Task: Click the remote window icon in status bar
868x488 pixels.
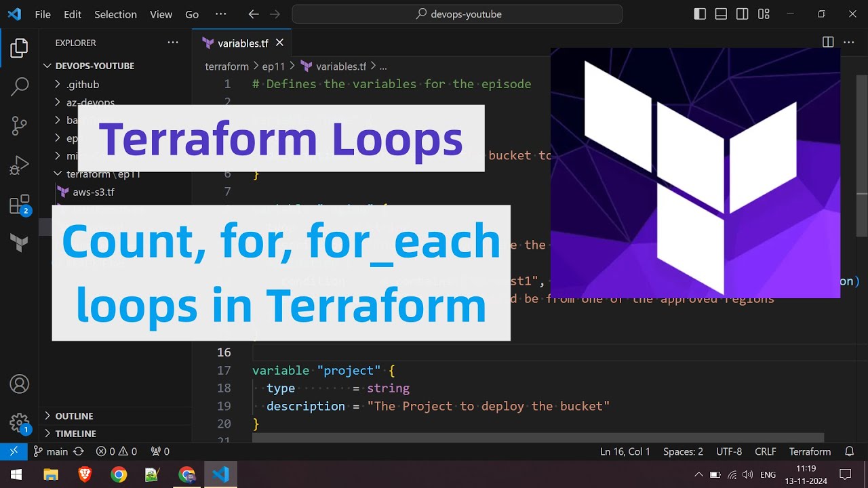Action: [x=13, y=451]
